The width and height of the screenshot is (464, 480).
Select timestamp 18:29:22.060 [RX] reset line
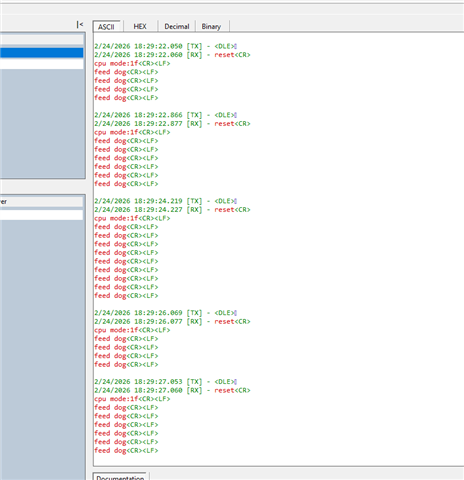pyautogui.click(x=172, y=55)
